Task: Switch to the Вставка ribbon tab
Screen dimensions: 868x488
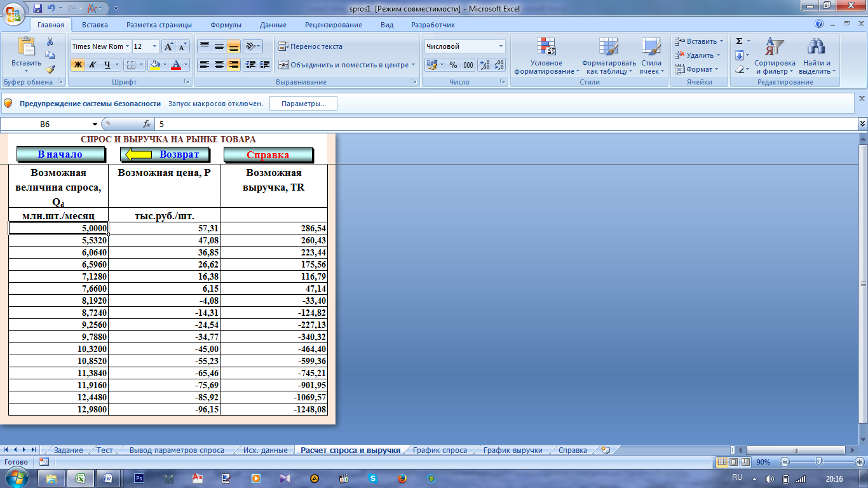Action: tap(95, 25)
